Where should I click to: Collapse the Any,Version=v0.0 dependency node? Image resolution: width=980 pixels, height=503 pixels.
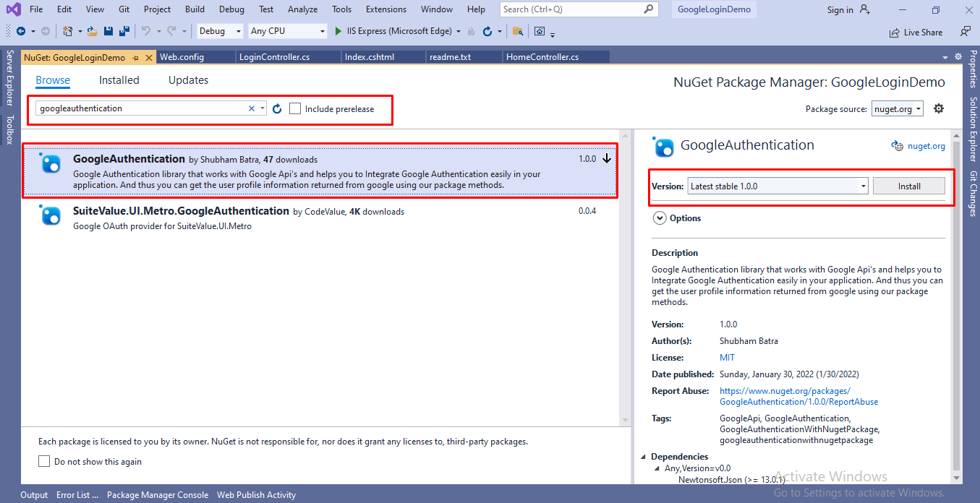pos(657,468)
